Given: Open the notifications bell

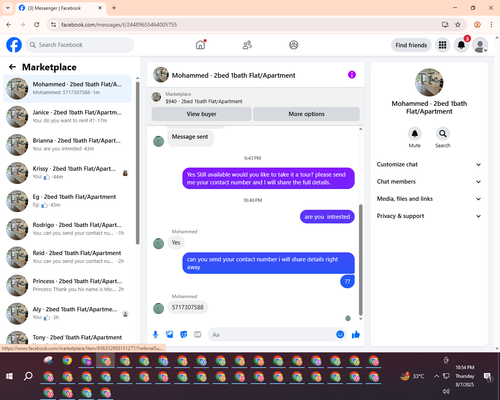Looking at the screenshot, I should coord(461,45).
